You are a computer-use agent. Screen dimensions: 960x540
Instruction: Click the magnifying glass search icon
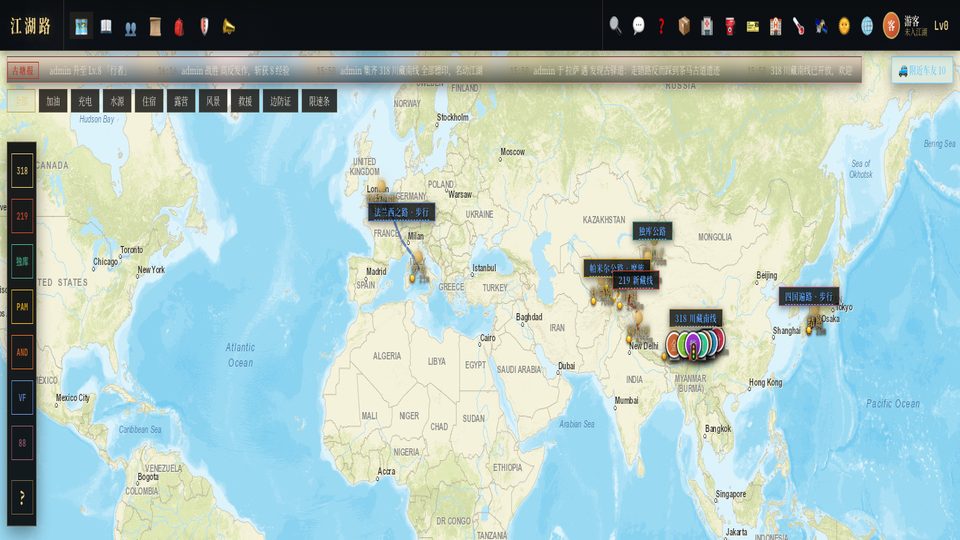615,26
